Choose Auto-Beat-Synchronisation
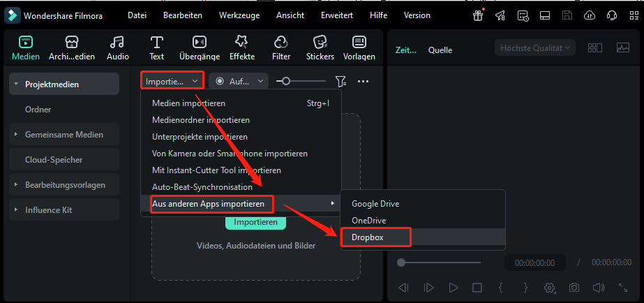Image resolution: width=644 pixels, height=303 pixels. click(241, 186)
